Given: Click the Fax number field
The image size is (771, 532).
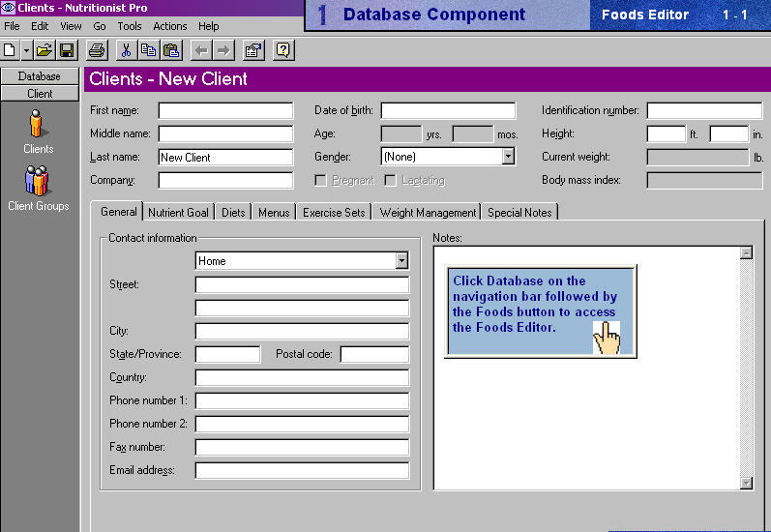Looking at the screenshot, I should [x=302, y=447].
